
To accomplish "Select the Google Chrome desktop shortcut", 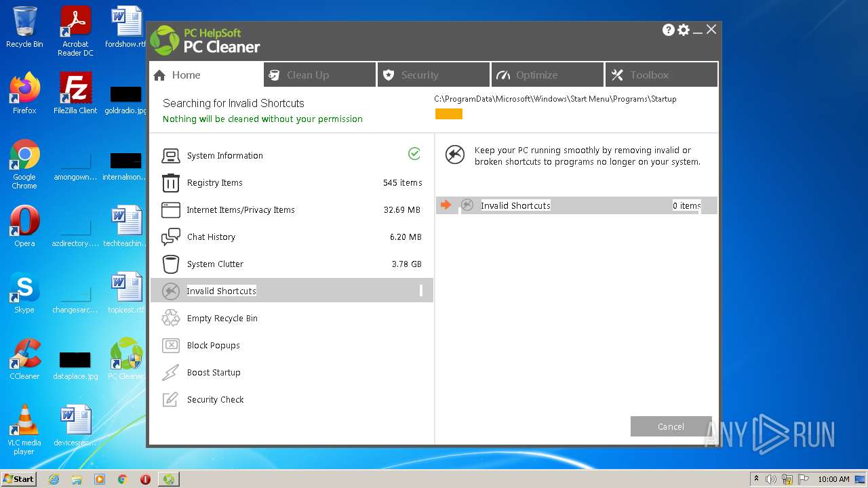I will point(24,164).
